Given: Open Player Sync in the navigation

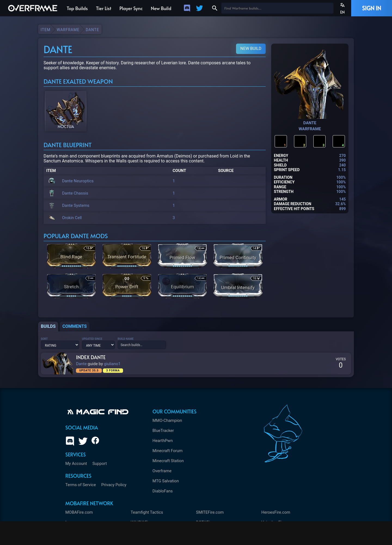Looking at the screenshot, I should (x=131, y=8).
